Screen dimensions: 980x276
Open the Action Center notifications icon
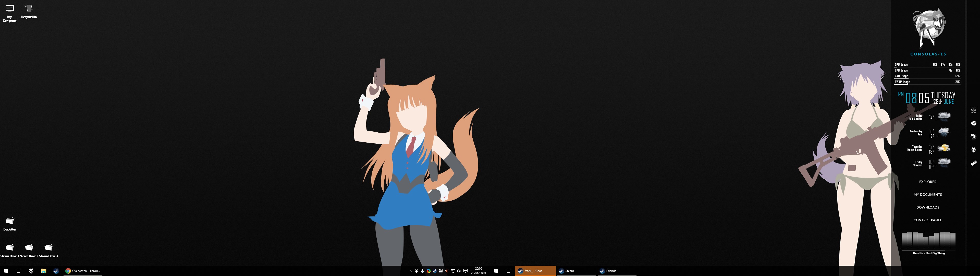465,271
